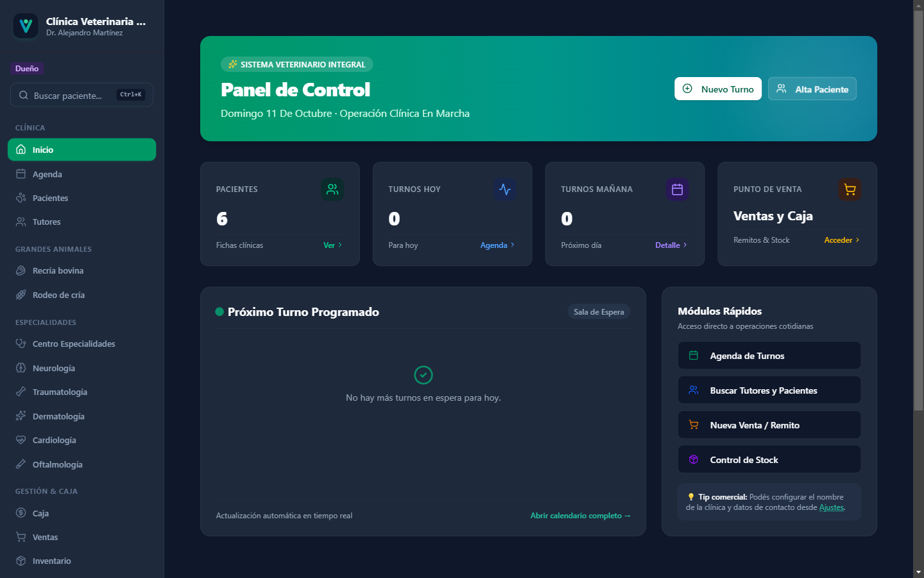Click the Pacientes paw icon in sidebar

[x=21, y=198]
